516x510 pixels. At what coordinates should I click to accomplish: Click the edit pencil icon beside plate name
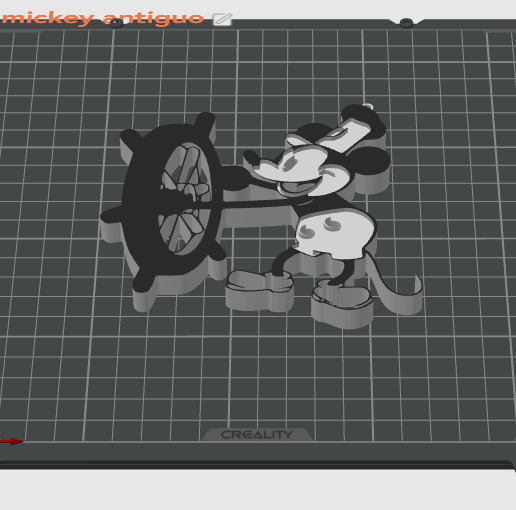point(222,19)
